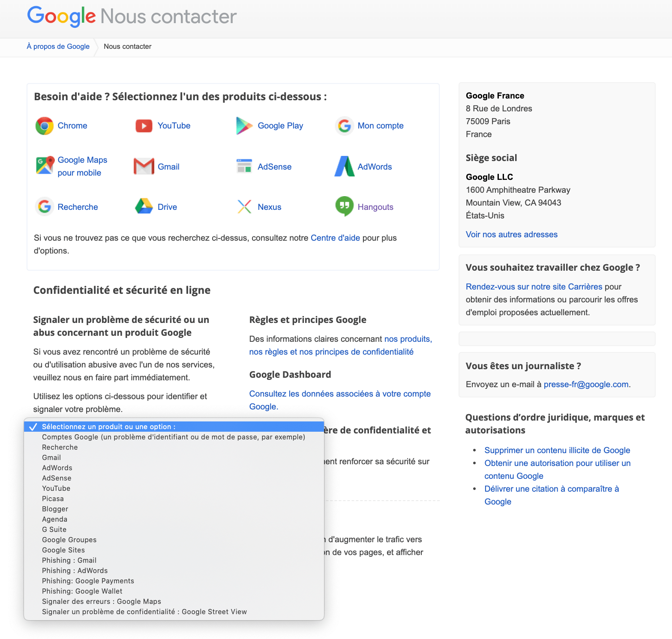Click the AdSense icon
This screenshot has height=639, width=672.
point(244,166)
